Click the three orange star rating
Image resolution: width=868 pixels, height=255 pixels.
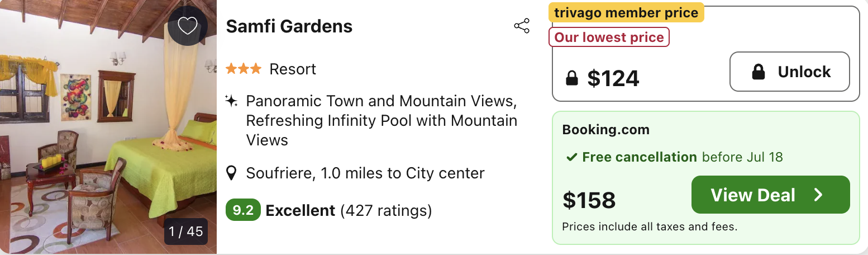pyautogui.click(x=243, y=69)
